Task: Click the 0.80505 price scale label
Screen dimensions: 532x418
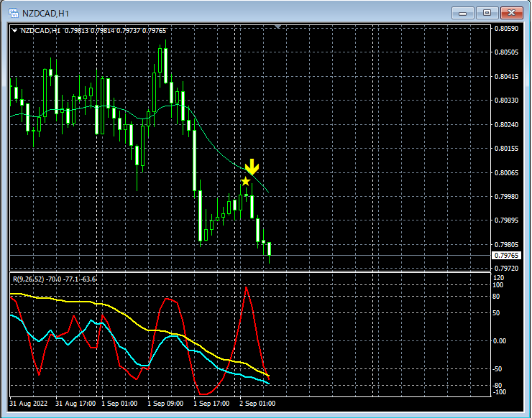Action: point(506,52)
